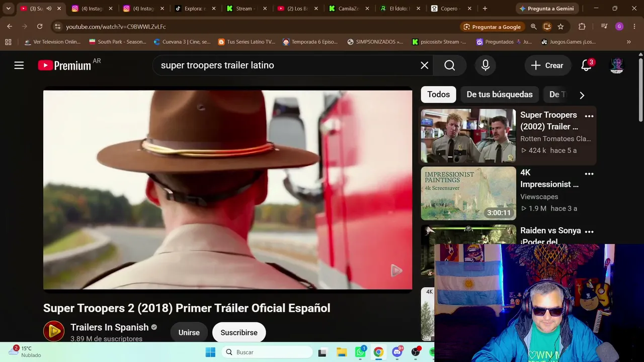Switch to the TikTok Explora tab
The height and width of the screenshot is (362, 644).
click(196, 9)
